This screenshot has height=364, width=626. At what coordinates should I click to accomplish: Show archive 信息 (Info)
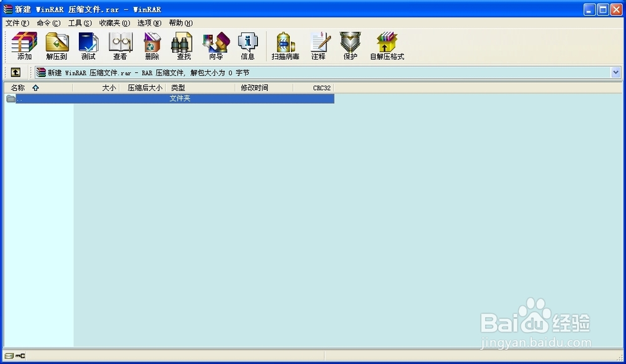click(247, 46)
